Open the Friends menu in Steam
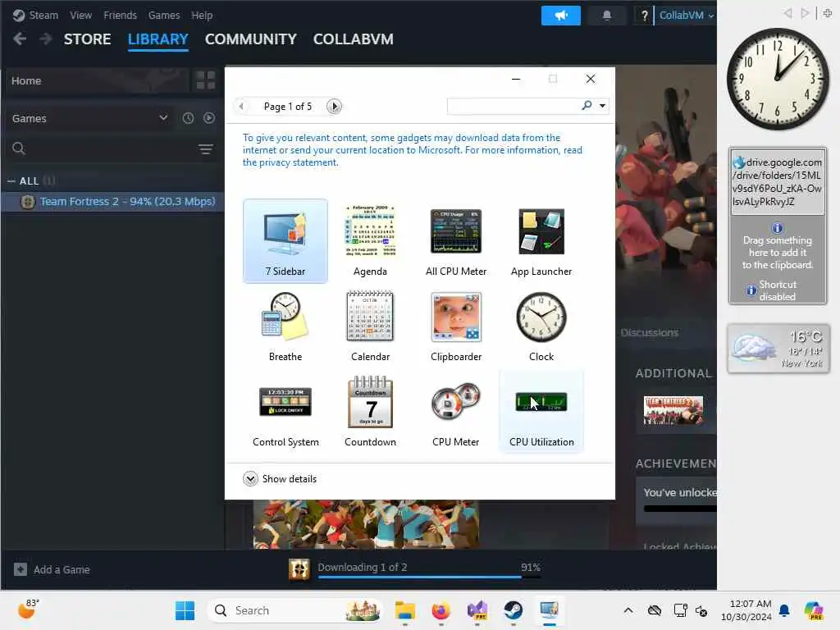This screenshot has height=630, width=840. [x=120, y=15]
